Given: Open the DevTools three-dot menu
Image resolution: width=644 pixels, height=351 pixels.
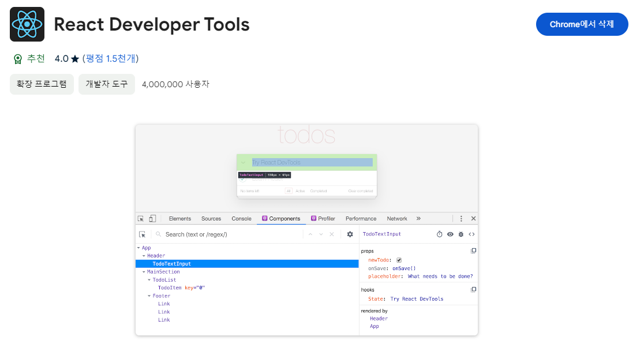Looking at the screenshot, I should [461, 219].
